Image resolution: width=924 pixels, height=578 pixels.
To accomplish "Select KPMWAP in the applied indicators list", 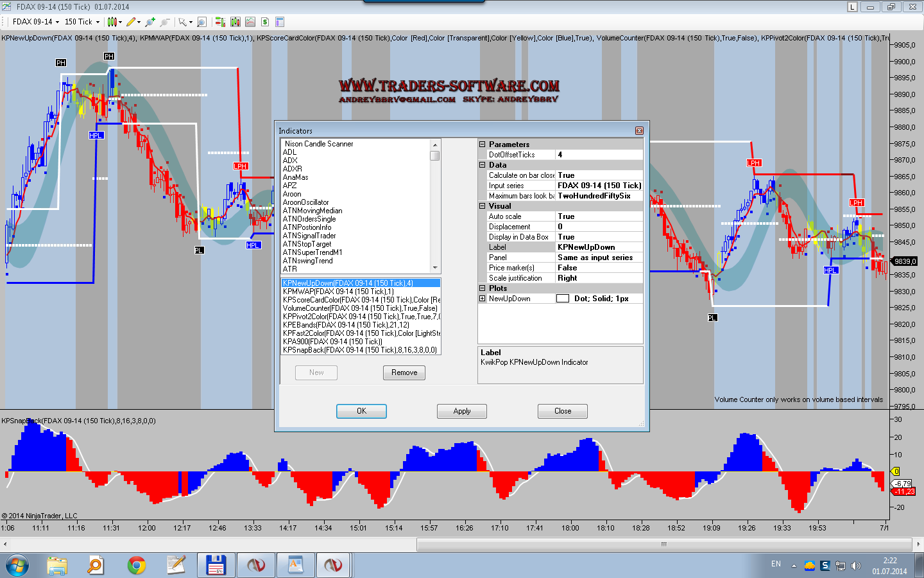I will tap(338, 292).
